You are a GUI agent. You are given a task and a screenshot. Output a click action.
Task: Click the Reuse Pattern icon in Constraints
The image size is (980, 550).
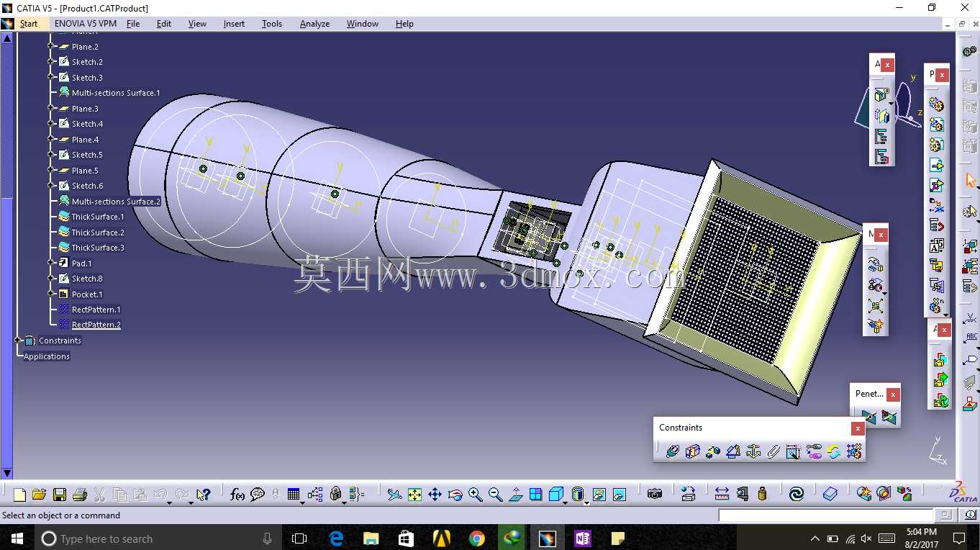tap(854, 451)
